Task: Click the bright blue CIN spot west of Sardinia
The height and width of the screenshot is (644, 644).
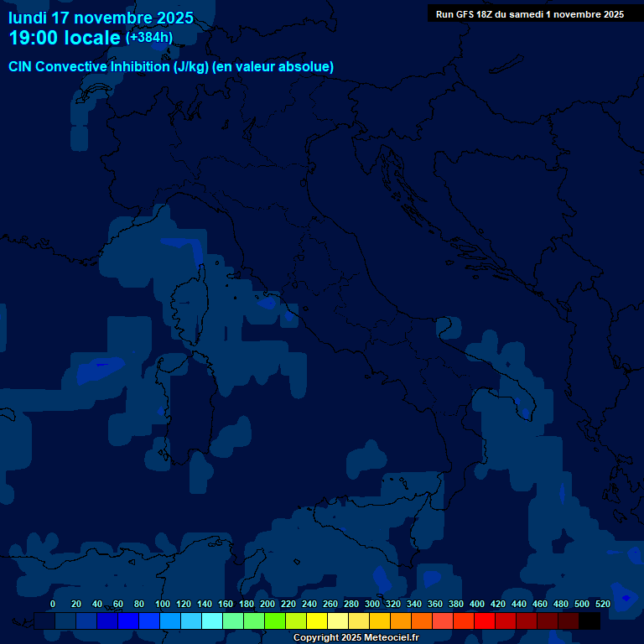Action: (101, 366)
